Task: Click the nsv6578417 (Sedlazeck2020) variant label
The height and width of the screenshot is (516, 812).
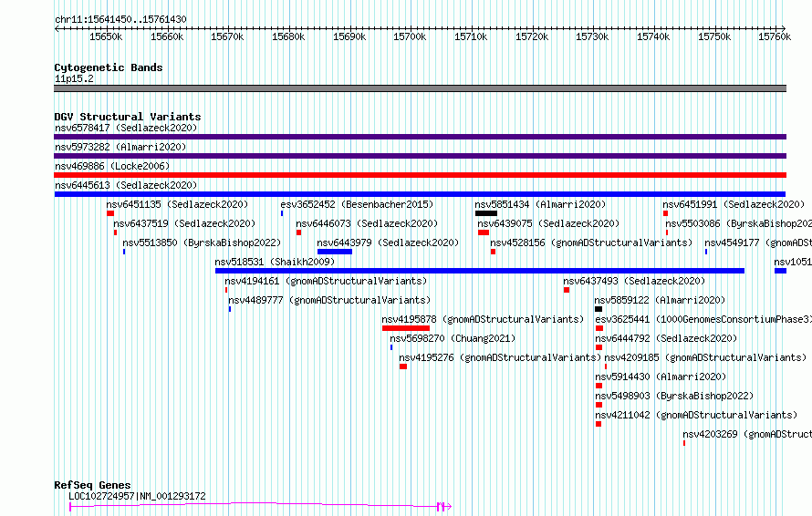Action: (126, 128)
